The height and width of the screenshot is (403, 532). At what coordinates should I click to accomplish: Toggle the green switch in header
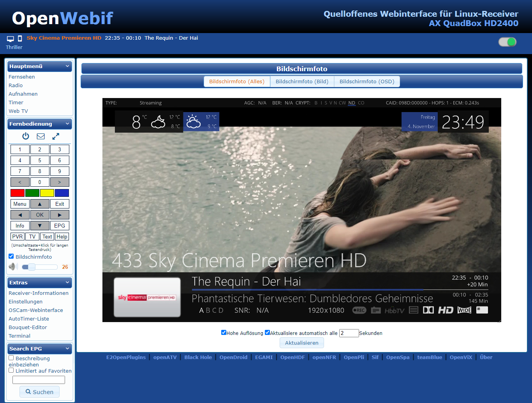click(x=507, y=42)
